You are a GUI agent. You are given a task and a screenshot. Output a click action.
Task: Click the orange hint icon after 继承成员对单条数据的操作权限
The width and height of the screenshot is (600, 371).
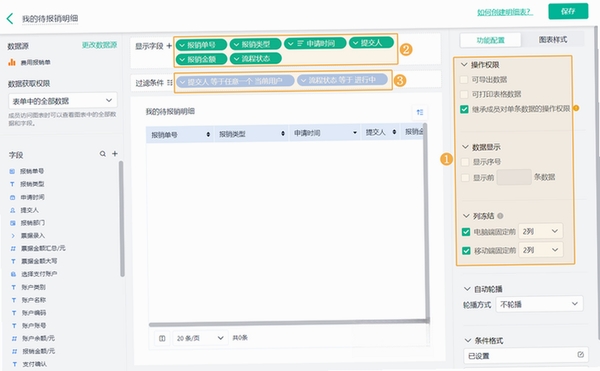[576, 109]
